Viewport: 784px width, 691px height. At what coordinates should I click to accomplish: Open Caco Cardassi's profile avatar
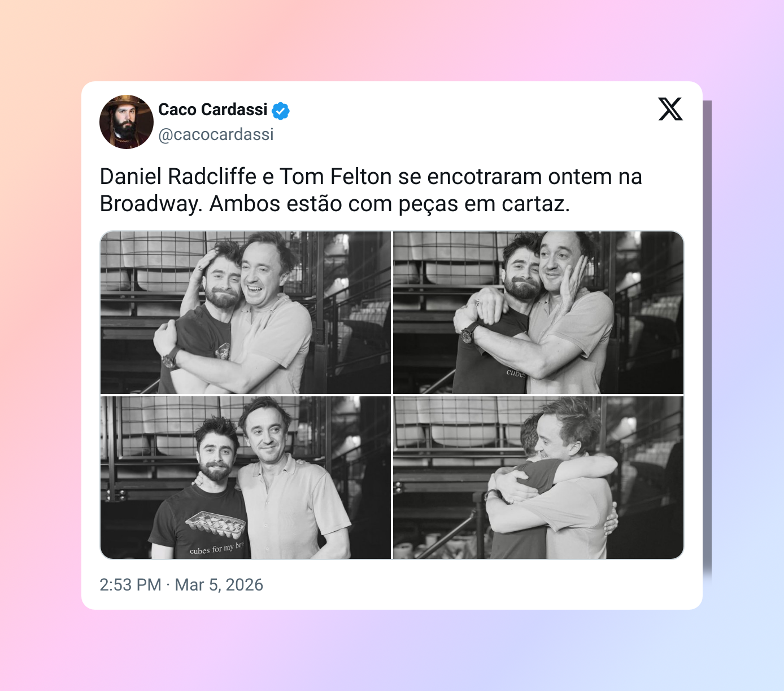click(127, 122)
